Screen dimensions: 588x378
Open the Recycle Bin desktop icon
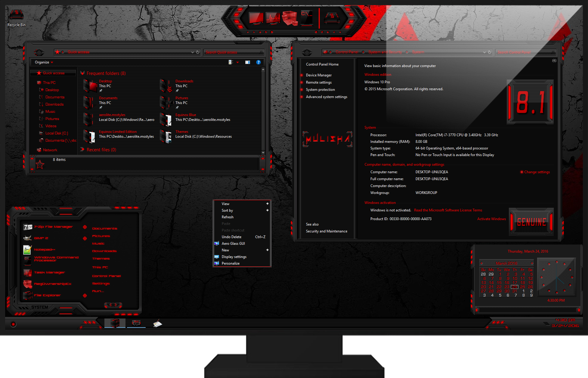click(16, 18)
